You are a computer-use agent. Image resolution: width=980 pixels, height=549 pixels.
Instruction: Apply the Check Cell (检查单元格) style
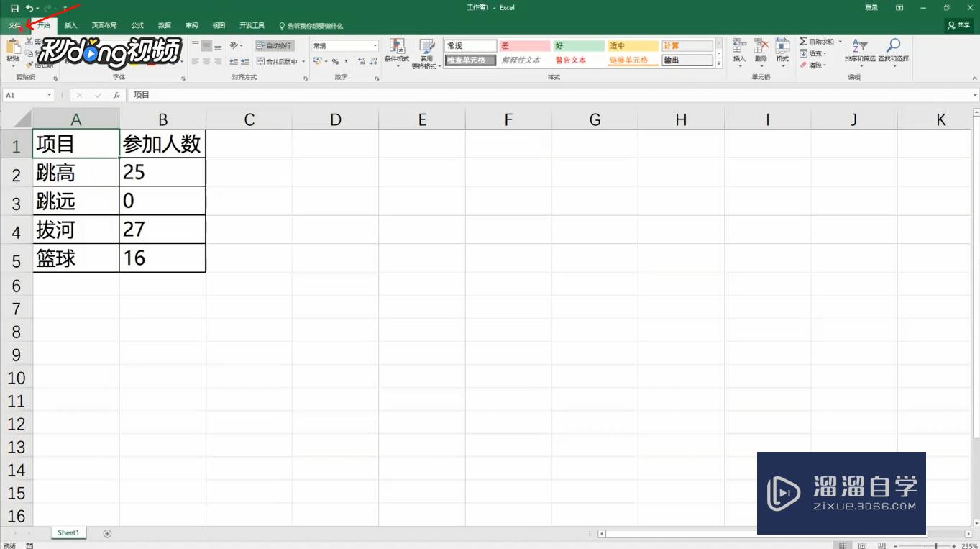point(470,60)
